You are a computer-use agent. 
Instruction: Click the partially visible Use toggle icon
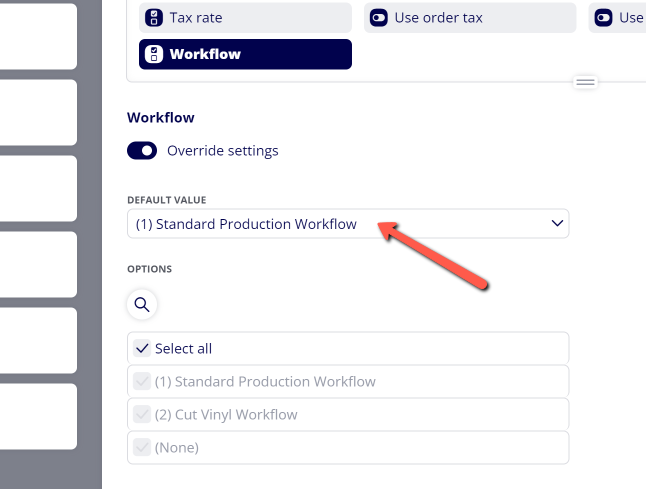tap(603, 18)
